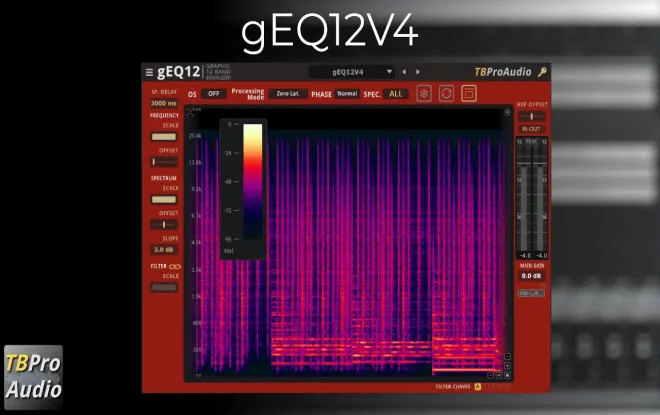Click the spectrogram color gradient legend

tap(253, 181)
